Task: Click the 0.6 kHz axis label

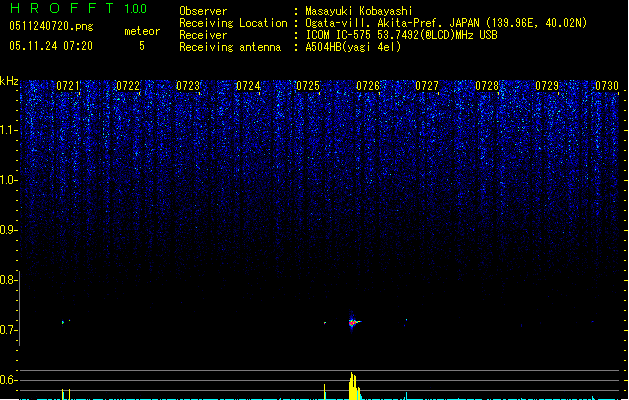Action: coord(8,380)
